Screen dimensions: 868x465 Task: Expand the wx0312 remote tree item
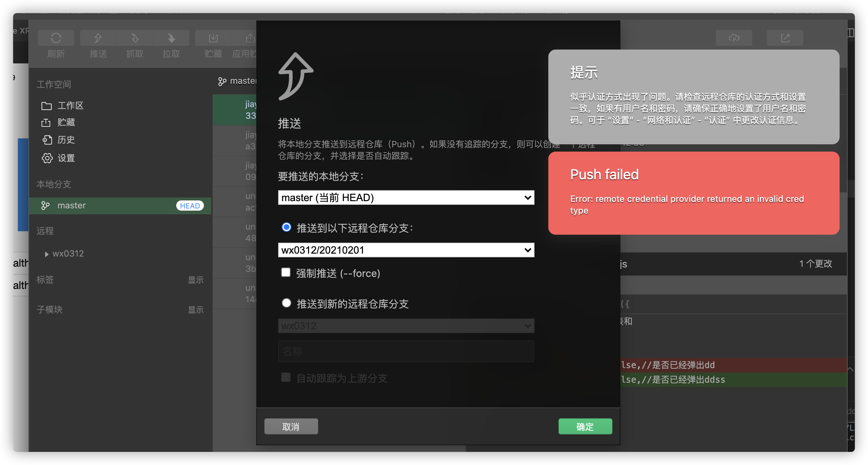pyautogui.click(x=47, y=254)
